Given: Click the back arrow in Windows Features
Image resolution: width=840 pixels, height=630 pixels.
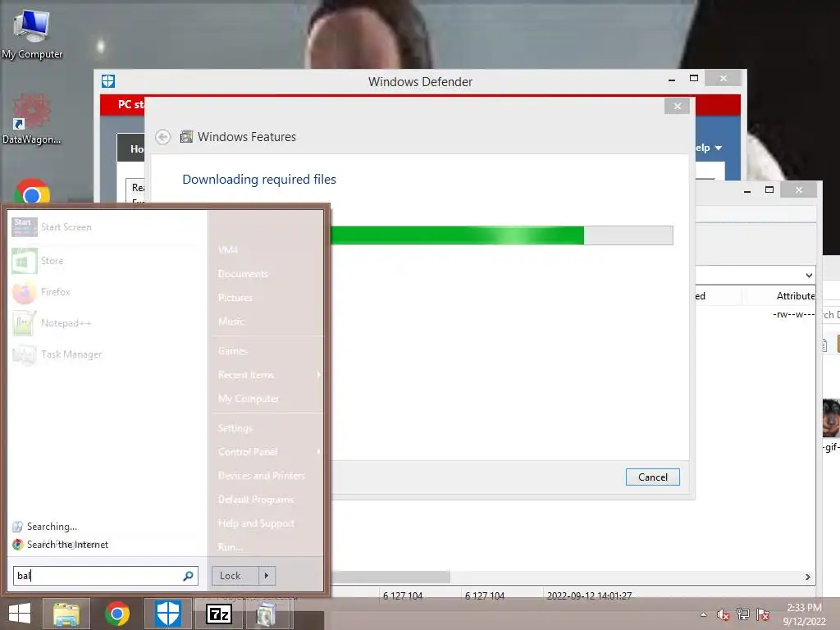Looking at the screenshot, I should [x=163, y=137].
